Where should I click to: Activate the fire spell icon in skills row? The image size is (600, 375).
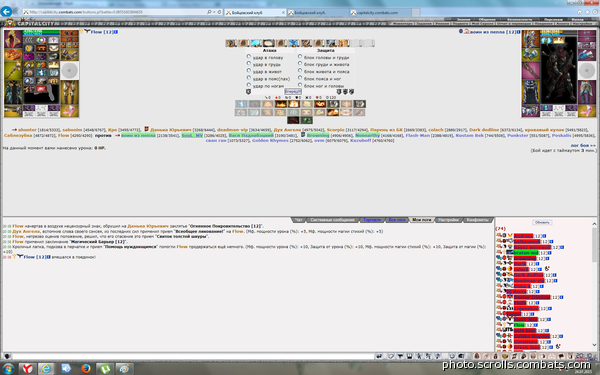(280, 104)
